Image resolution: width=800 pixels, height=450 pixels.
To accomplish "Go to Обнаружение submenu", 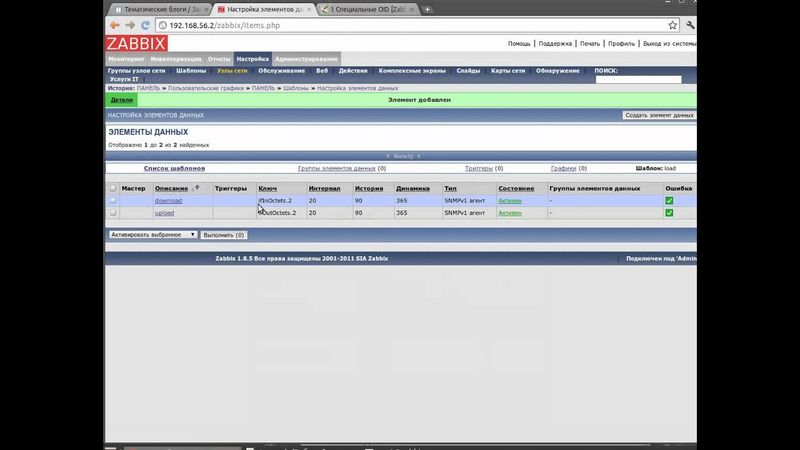I will pyautogui.click(x=558, y=71).
